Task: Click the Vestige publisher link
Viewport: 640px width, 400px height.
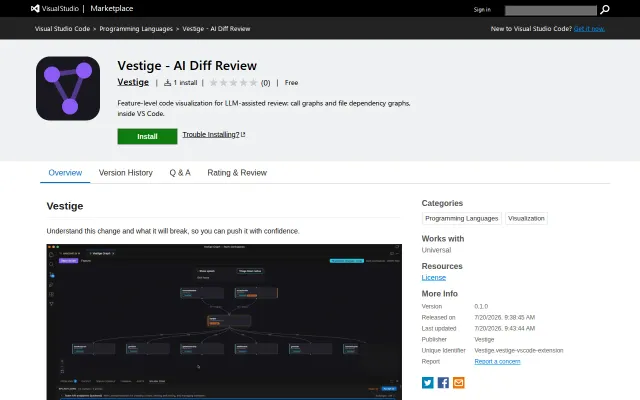Action: [133, 82]
